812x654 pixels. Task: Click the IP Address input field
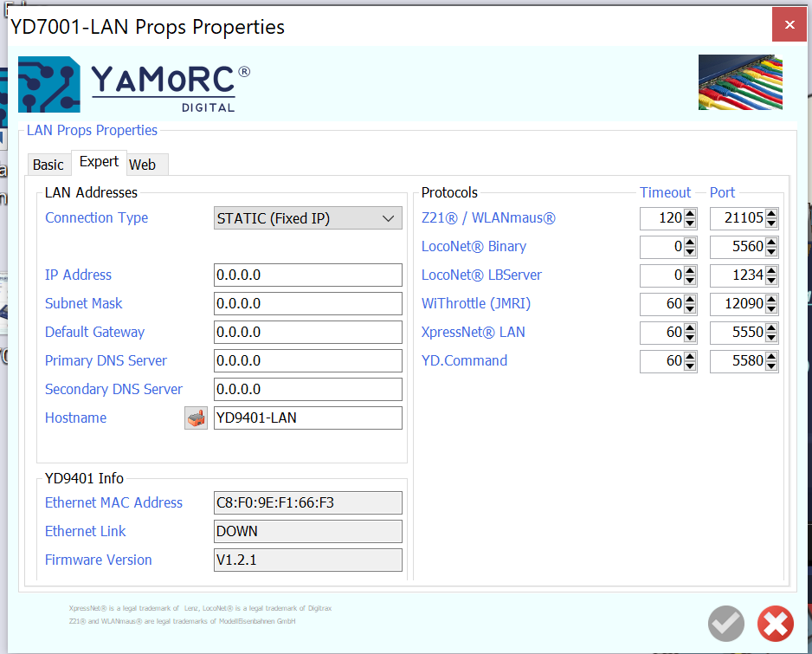pyautogui.click(x=307, y=275)
